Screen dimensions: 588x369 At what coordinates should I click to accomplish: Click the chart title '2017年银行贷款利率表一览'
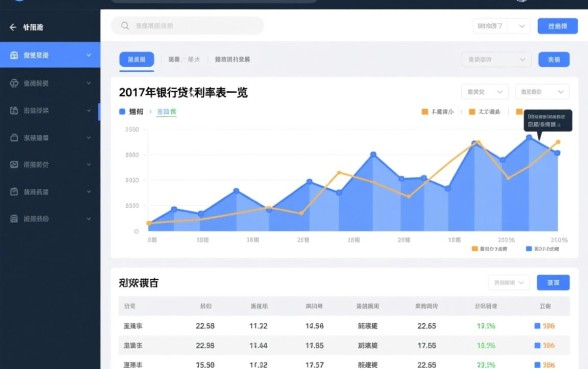coord(183,92)
